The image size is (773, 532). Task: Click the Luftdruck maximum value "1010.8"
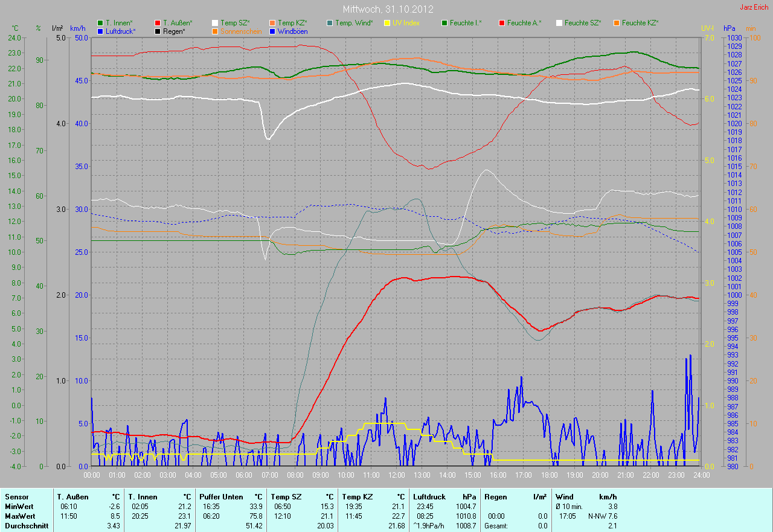point(466,516)
